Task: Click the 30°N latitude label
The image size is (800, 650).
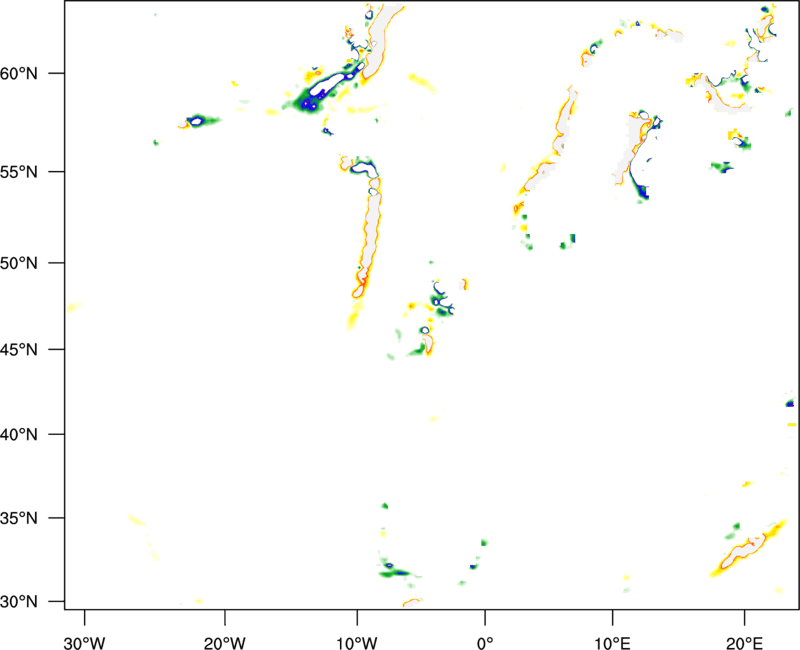Action: pos(19,602)
